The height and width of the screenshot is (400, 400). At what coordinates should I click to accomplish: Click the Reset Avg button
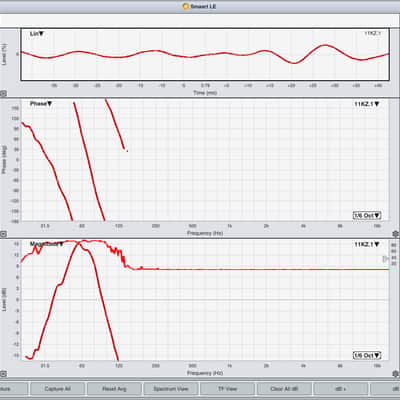tap(114, 389)
